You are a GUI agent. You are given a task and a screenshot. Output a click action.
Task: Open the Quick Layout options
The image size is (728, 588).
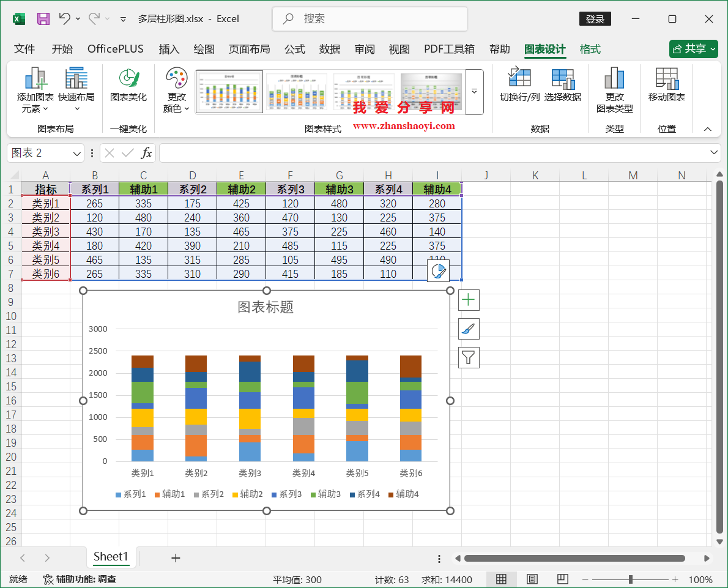(x=76, y=90)
